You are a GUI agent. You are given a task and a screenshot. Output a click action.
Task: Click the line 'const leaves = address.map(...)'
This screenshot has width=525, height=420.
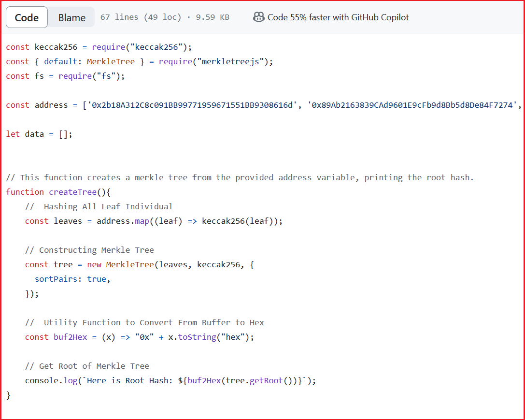click(154, 221)
